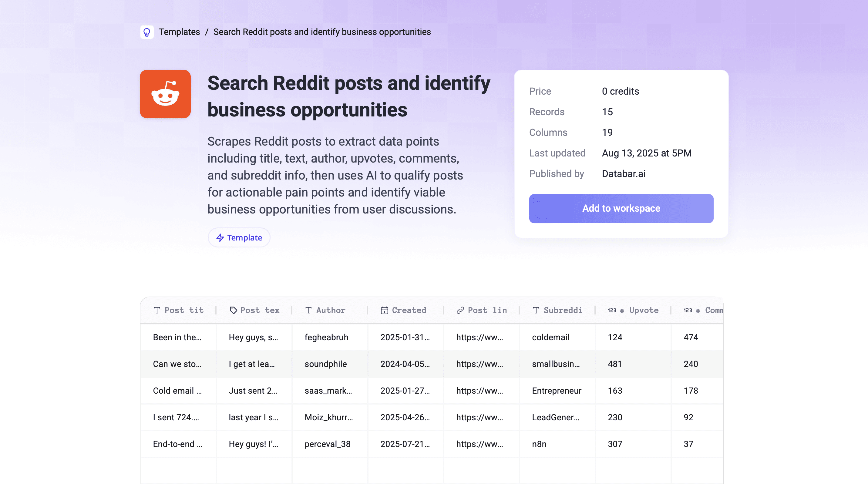Screen dimensions: 868x484
Task: Click the Post text column tag icon
Action: coord(233,310)
